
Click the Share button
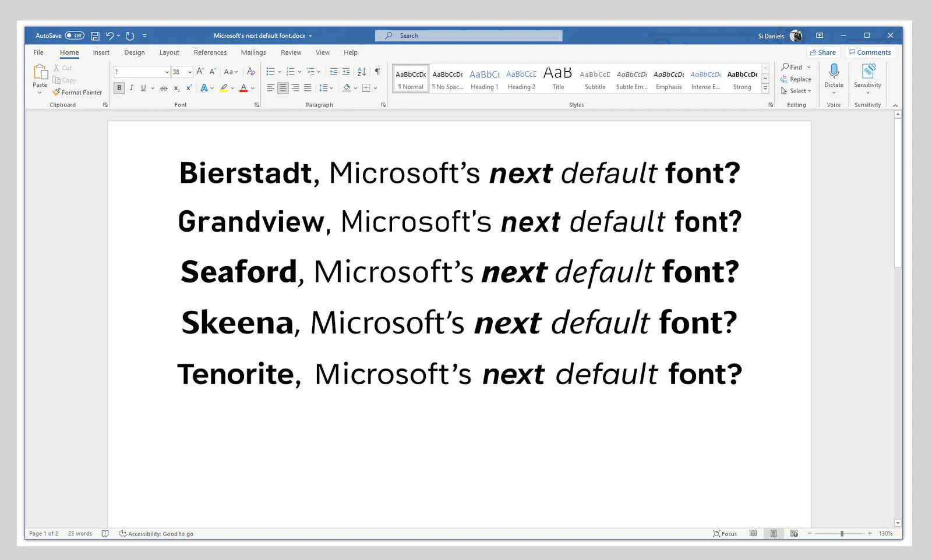tap(823, 52)
